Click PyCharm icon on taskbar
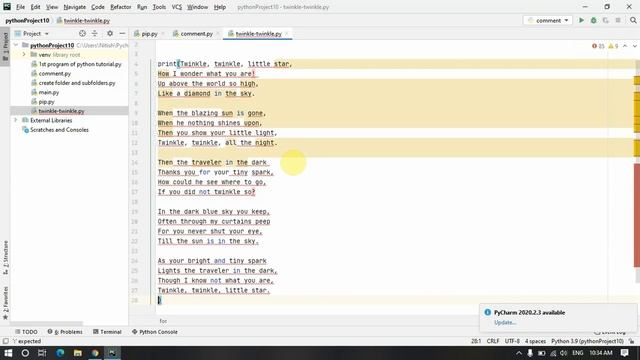 click(112, 353)
